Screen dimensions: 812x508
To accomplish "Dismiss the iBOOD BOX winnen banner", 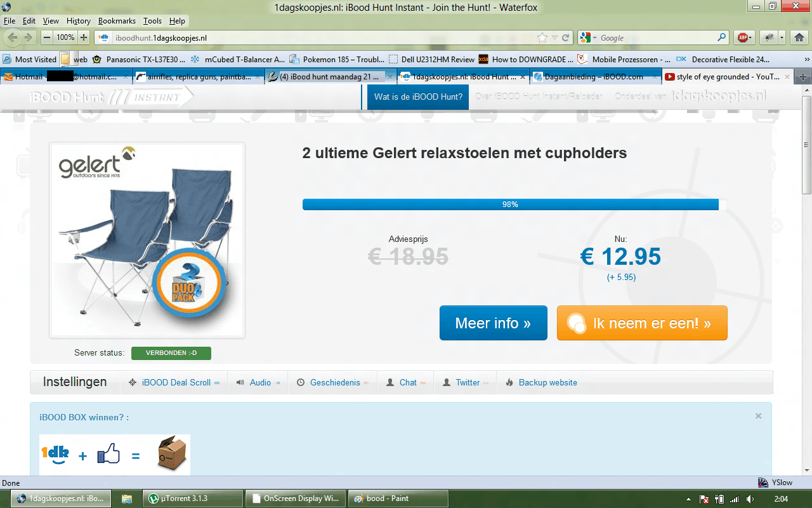I will point(758,416).
